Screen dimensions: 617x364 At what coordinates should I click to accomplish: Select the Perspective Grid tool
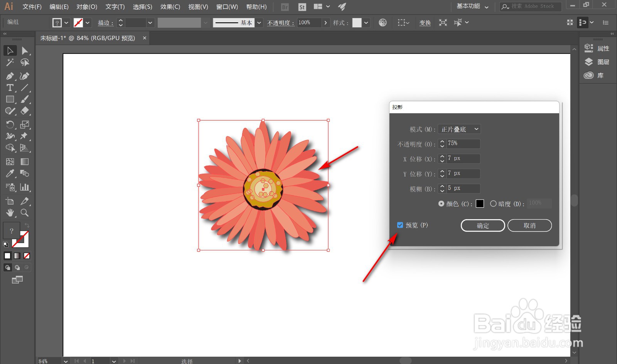point(25,148)
